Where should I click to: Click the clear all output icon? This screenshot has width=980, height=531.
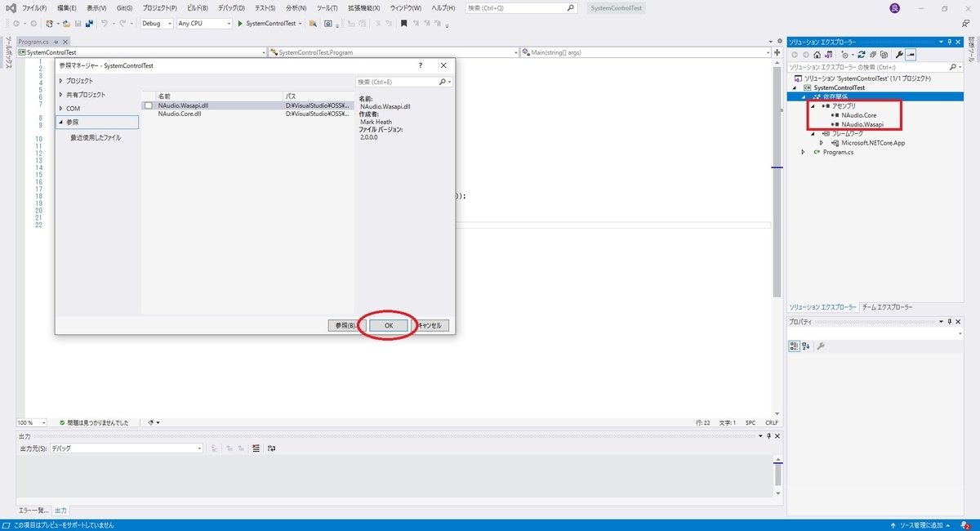tap(256, 448)
